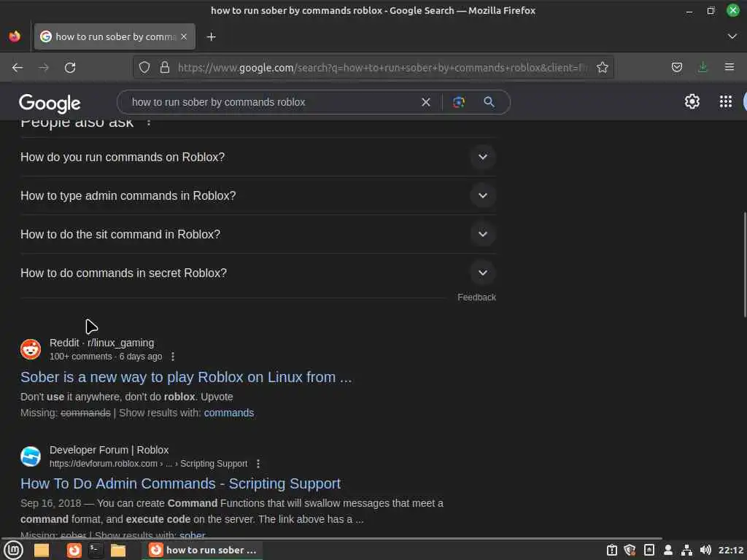747x560 pixels.
Task: Open the network connections tray icon
Action: tap(686, 550)
